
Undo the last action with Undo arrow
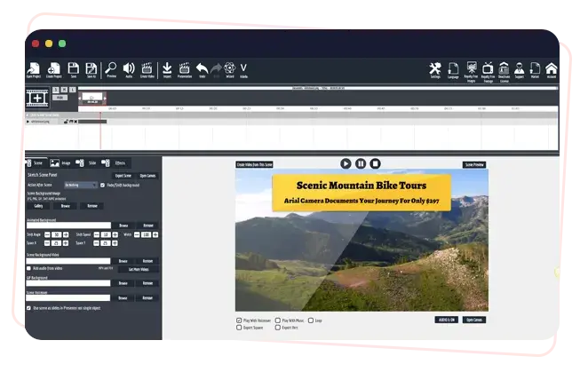coord(203,69)
